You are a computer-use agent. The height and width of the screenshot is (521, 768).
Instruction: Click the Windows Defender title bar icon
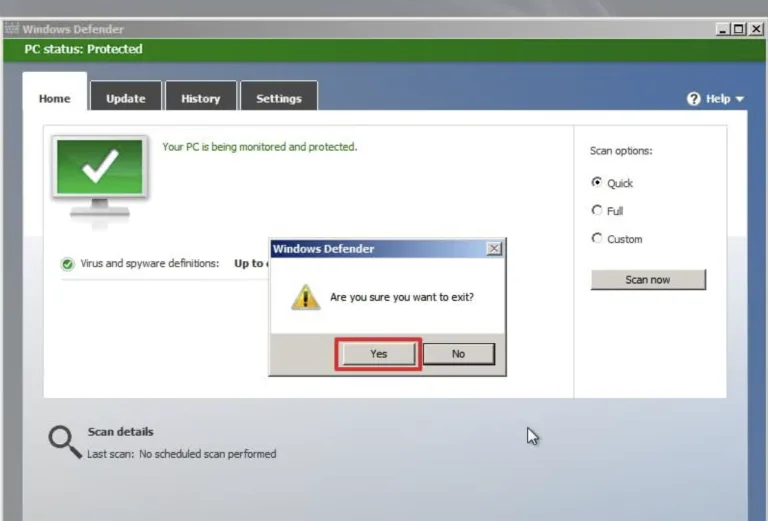click(x=12, y=29)
